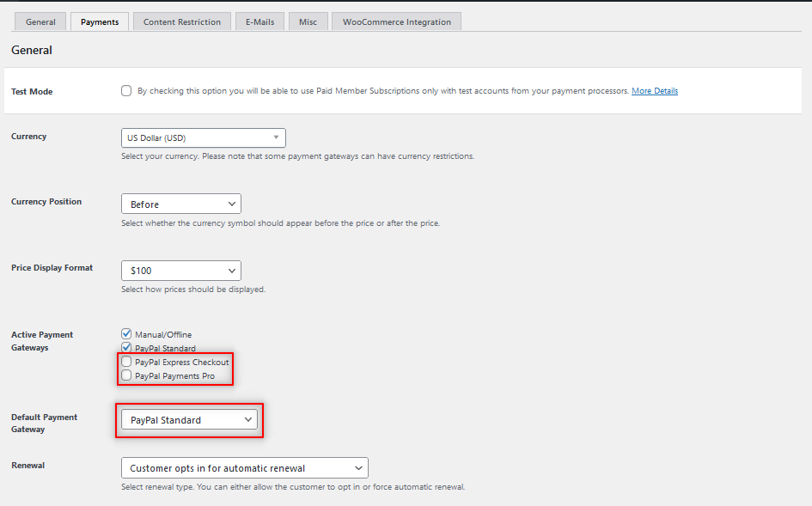Click the Renewal label
The width and height of the screenshot is (812, 506).
click(28, 465)
